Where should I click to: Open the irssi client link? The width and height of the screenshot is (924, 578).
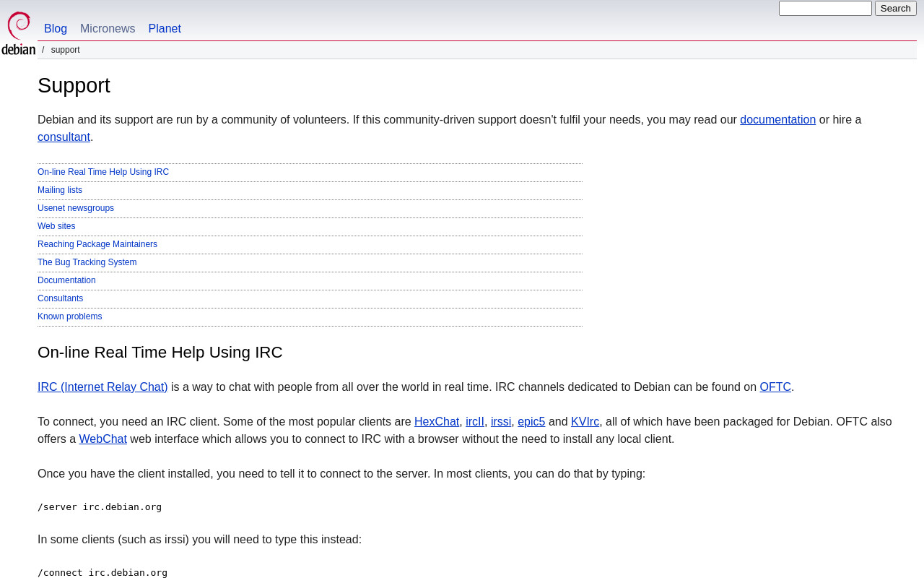(x=501, y=422)
